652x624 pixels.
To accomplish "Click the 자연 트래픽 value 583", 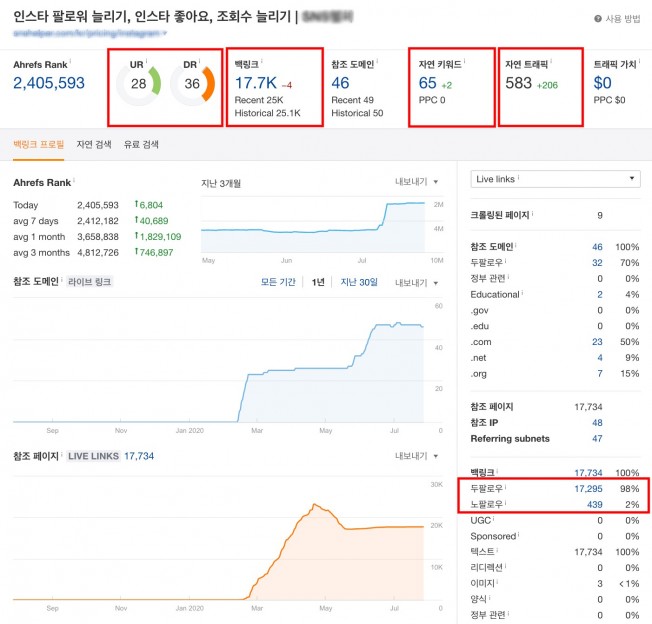I will click(x=519, y=83).
